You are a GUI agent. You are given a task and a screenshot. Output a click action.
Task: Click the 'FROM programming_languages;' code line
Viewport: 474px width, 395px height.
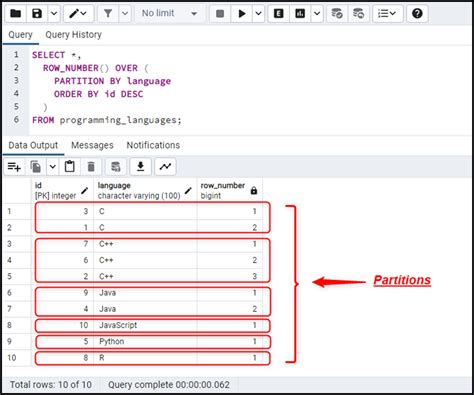click(107, 120)
